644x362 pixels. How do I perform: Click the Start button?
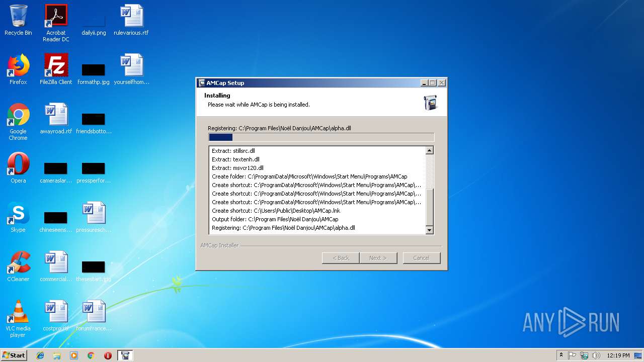pyautogui.click(x=14, y=355)
